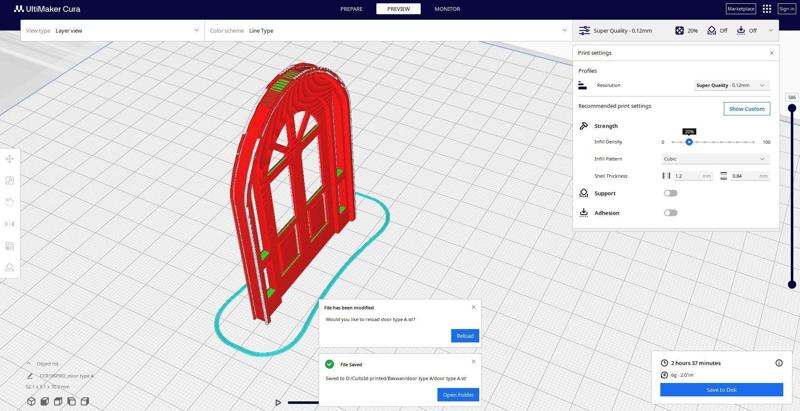Collapse the print settings summary chevron
800x411 pixels.
(x=770, y=31)
